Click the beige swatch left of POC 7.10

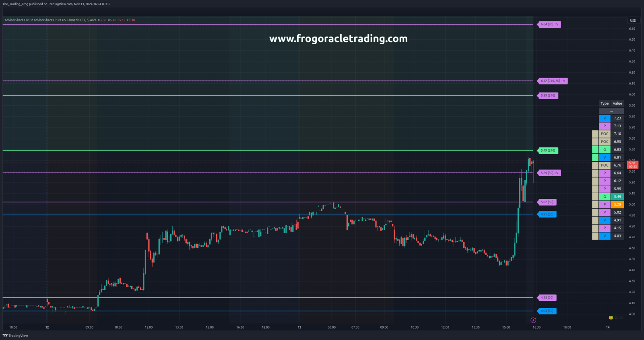(x=595, y=134)
